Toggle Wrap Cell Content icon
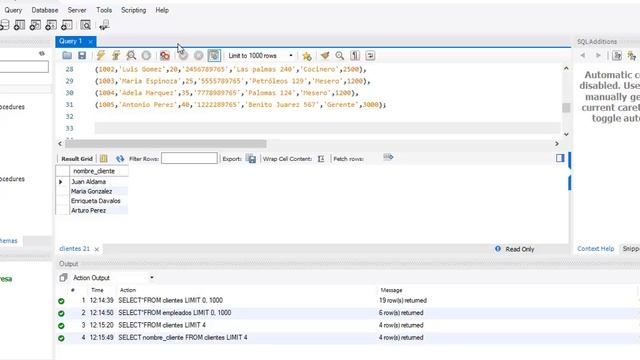This screenshot has width=640, height=360. (x=321, y=159)
